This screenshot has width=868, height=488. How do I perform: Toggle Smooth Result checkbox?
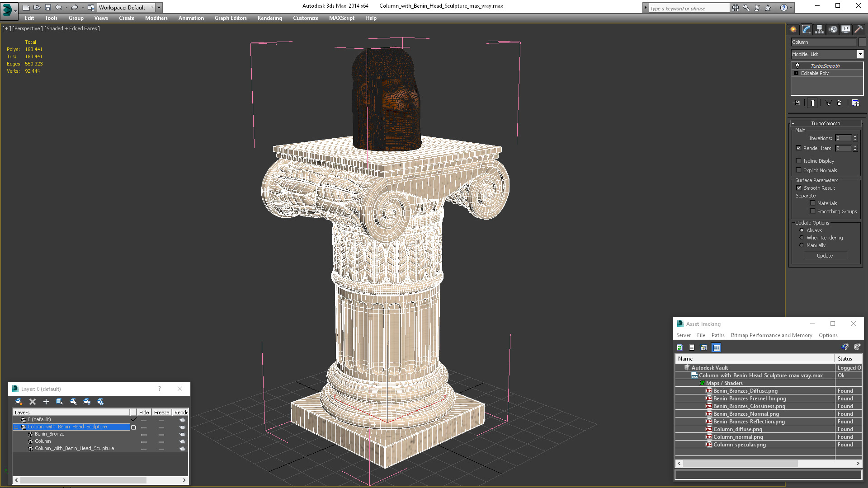(799, 188)
